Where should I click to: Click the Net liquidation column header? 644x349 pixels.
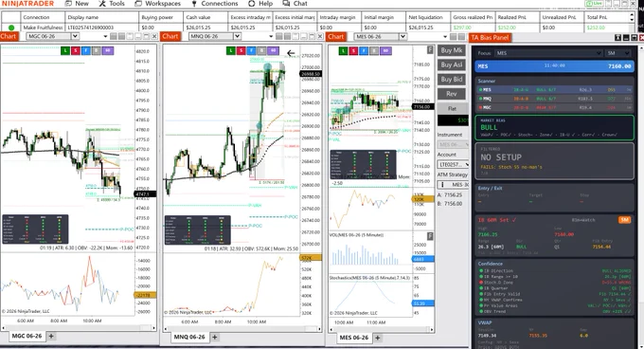tap(428, 17)
